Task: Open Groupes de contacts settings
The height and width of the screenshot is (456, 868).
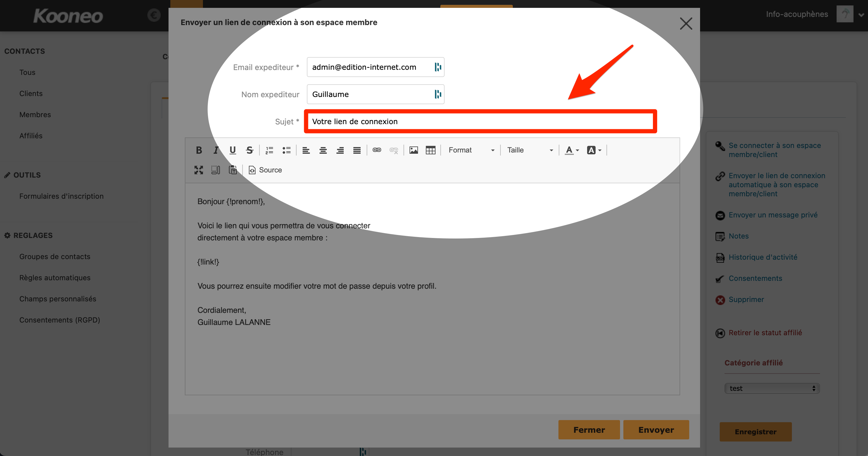Action: pos(55,256)
